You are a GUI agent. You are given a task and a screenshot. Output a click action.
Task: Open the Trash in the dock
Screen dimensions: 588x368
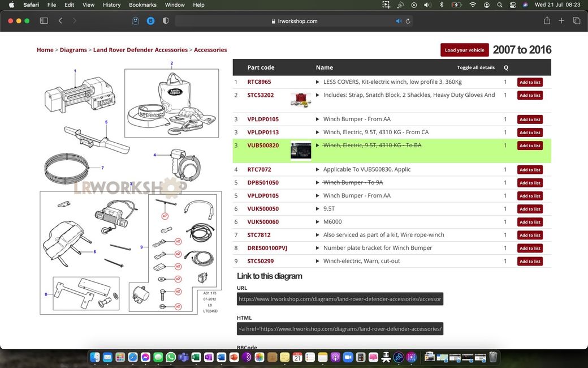[x=493, y=357]
